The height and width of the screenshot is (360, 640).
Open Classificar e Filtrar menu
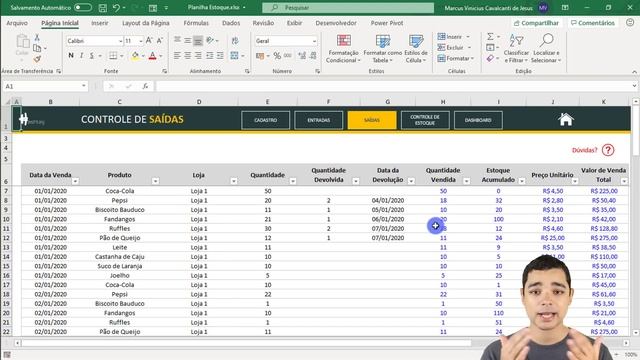click(x=516, y=49)
